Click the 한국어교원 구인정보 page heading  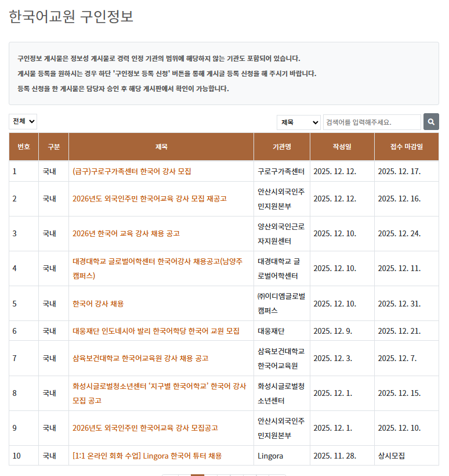pos(71,16)
